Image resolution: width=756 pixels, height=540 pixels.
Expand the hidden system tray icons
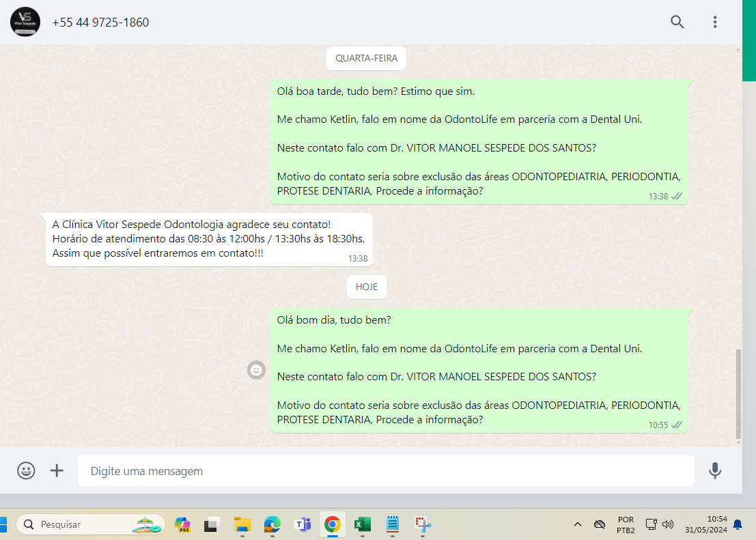(x=578, y=524)
